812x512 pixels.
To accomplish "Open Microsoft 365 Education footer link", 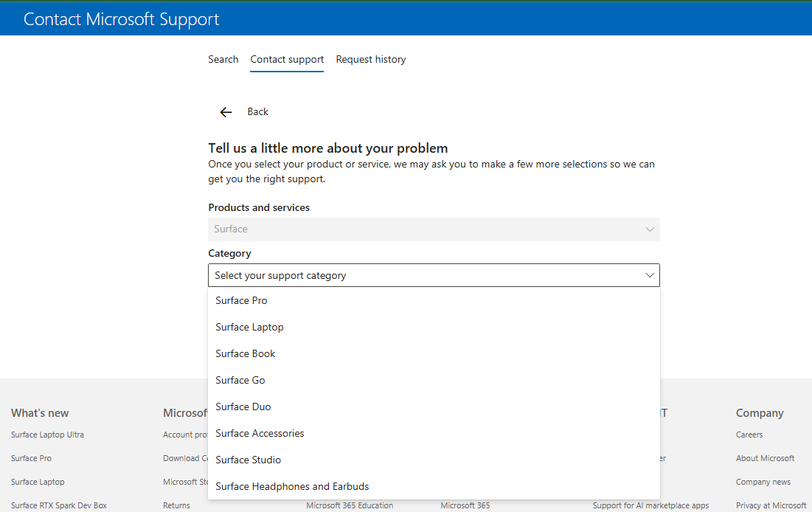I will click(350, 505).
